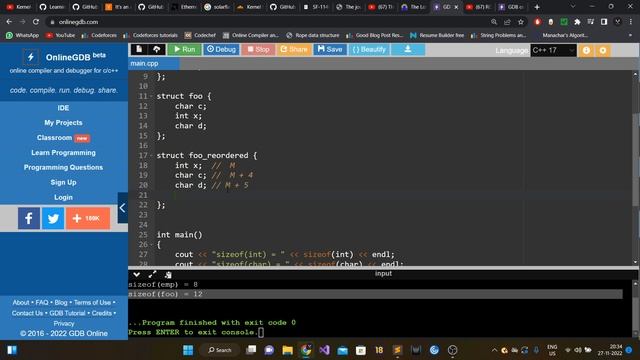Open the WhatsApp bookmark
This screenshot has width=640, height=360.
[x=22, y=36]
